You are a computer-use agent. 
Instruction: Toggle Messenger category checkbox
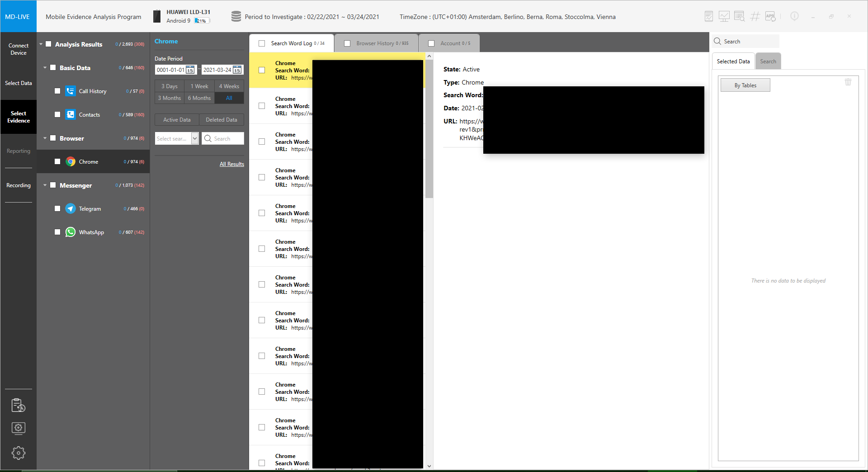[x=53, y=185]
